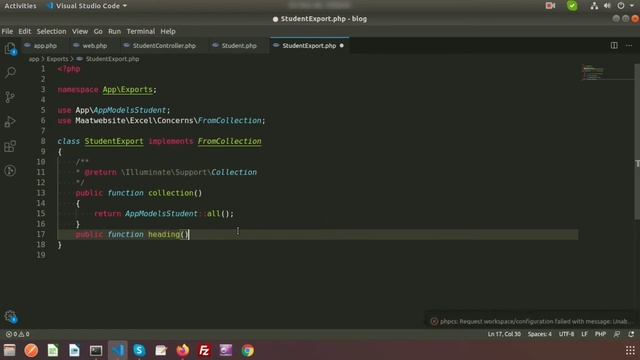Open power icon in system menu

[x=620, y=6]
